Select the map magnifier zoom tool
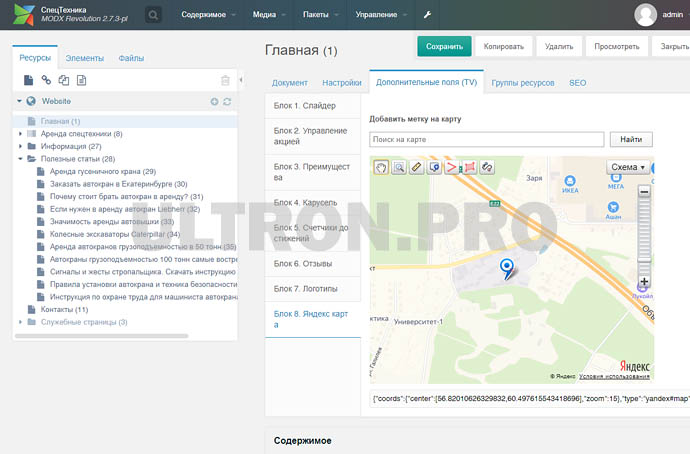This screenshot has height=454, width=690. (398, 167)
